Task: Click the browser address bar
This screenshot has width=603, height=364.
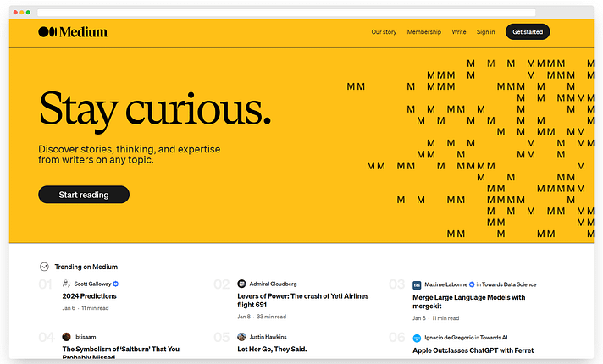Action: [285, 13]
